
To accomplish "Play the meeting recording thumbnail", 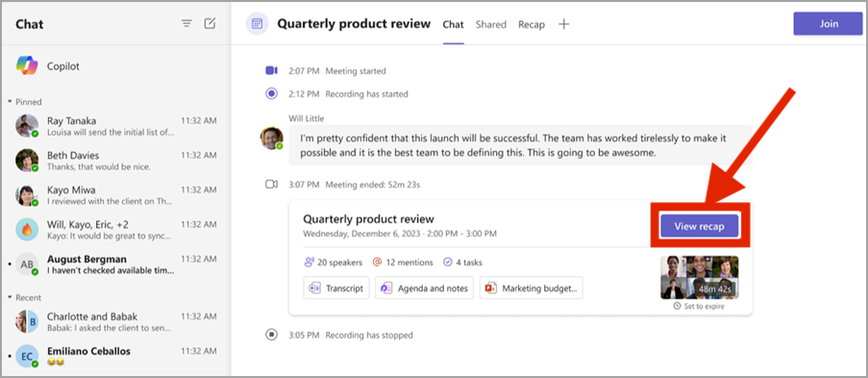I will [699, 277].
